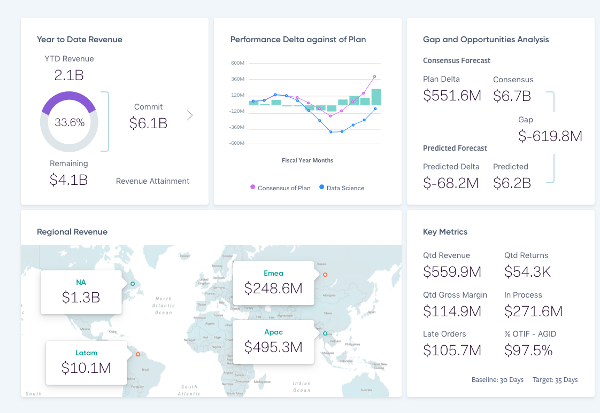Click the tallest teal bar in performance chart

377,95
